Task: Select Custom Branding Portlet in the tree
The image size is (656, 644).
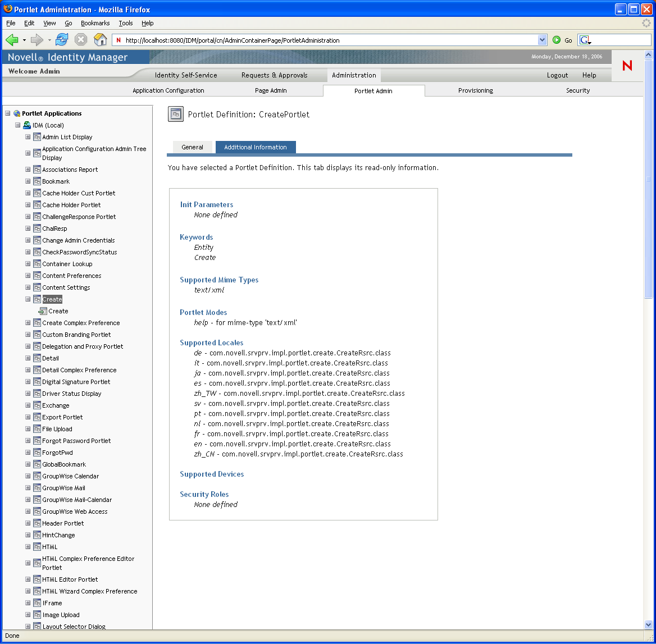Action: [76, 335]
